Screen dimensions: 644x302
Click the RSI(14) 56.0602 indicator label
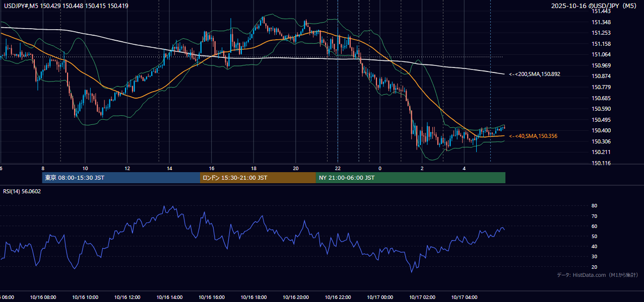pos(22,191)
